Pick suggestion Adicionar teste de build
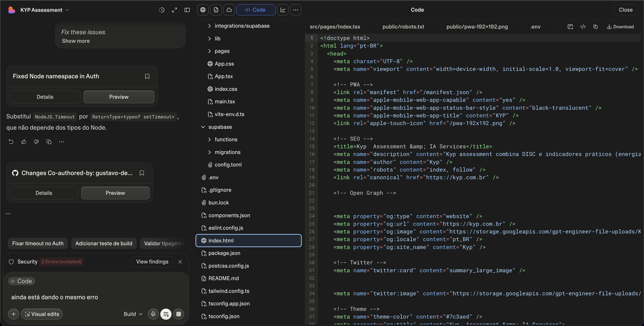644x326 pixels. (104, 243)
